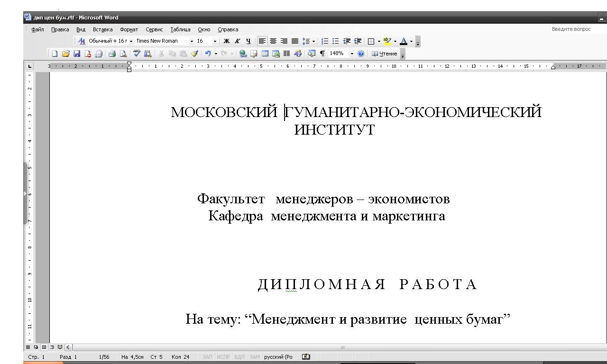Increase the paragraph indent

pyautogui.click(x=358, y=41)
